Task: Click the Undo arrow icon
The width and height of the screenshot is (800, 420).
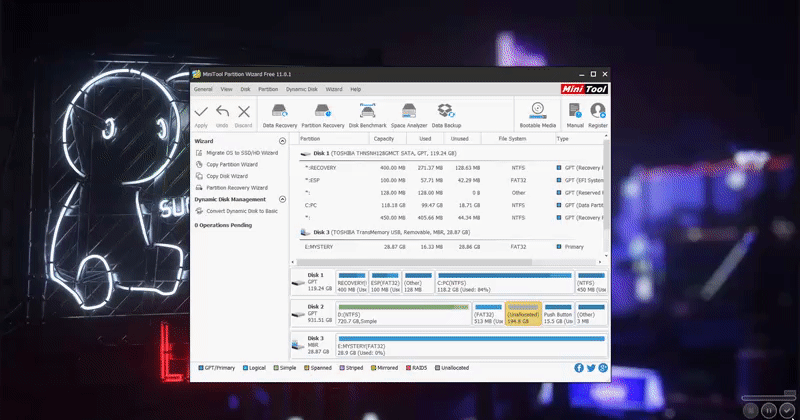Action: point(222,111)
